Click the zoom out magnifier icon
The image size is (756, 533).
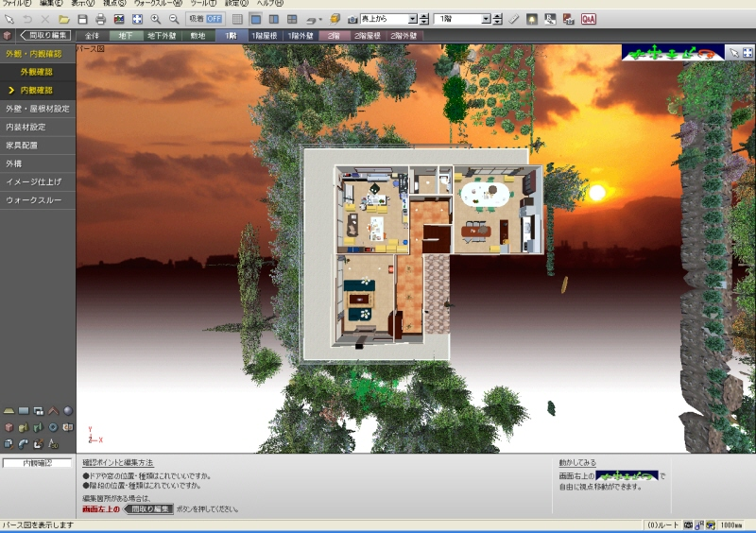[x=173, y=19]
